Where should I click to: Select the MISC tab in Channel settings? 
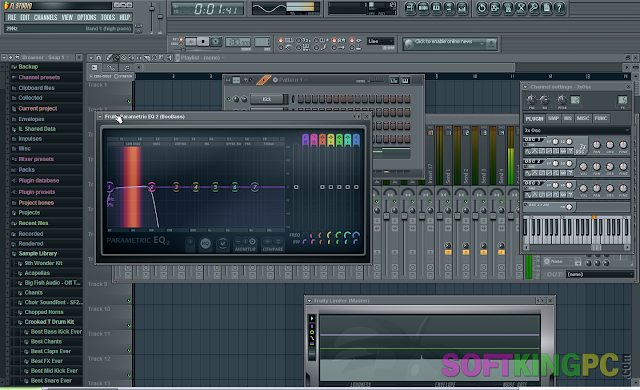coord(583,118)
